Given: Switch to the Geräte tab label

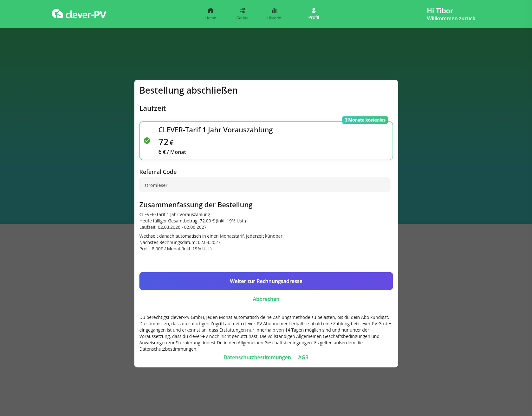Looking at the screenshot, I should pos(242,18).
